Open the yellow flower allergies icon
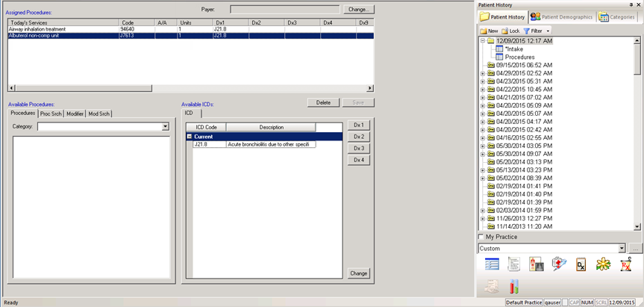644x307 pixels. (604, 264)
